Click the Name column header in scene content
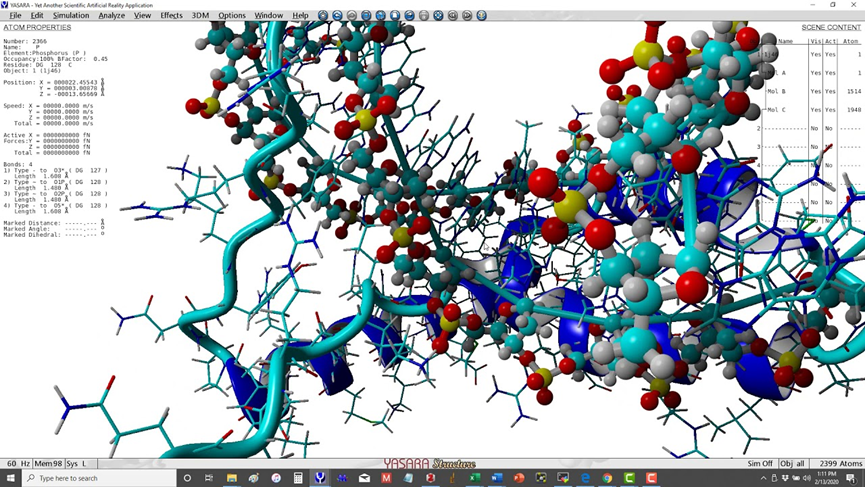The height and width of the screenshot is (487, 865). coord(785,41)
